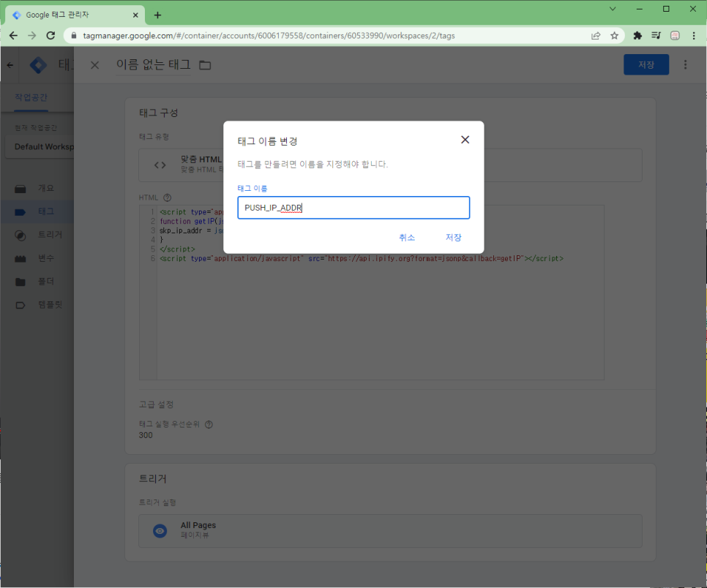Select Tags in the sidebar

(45, 212)
